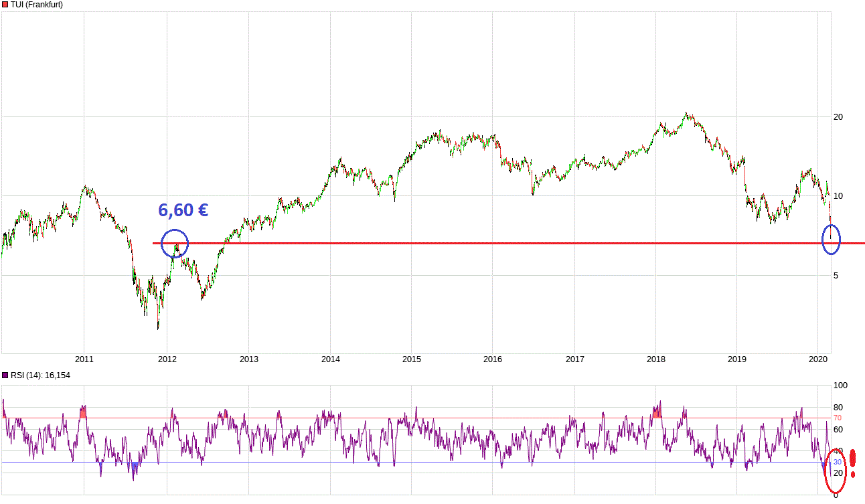Screen dimensions: 865x504
Task: Click the 2011 year label on time axis
Action: (84, 359)
